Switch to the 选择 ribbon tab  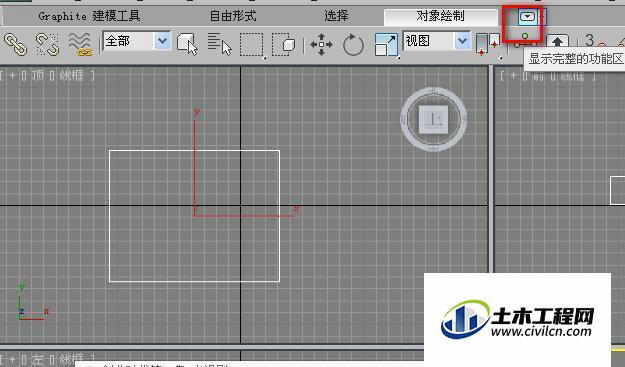(x=336, y=16)
